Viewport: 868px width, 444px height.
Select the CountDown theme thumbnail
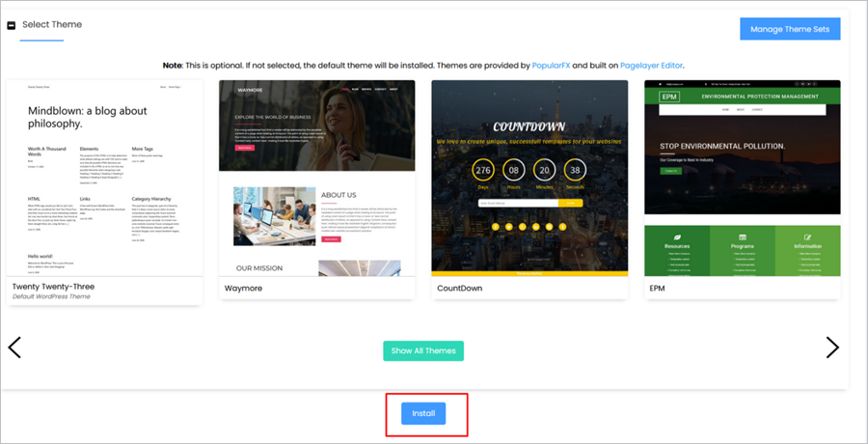click(x=529, y=178)
